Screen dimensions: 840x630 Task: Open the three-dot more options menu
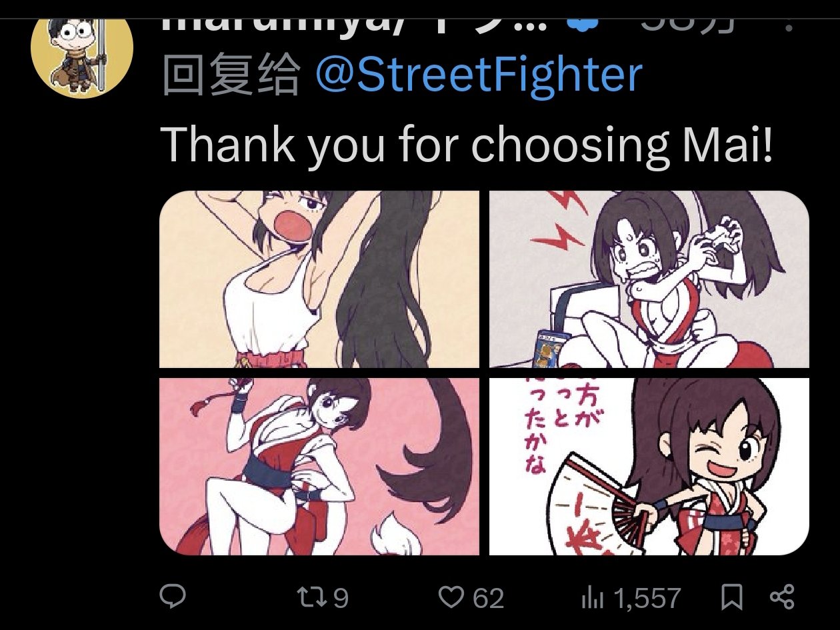(790, 23)
